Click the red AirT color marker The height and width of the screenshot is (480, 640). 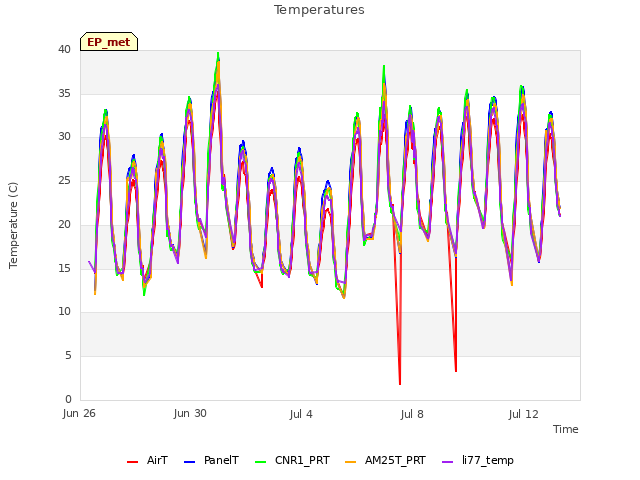coord(132,462)
